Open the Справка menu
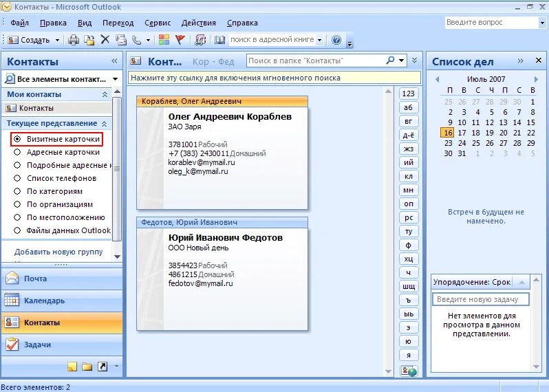This screenshot has width=549, height=392. click(242, 23)
